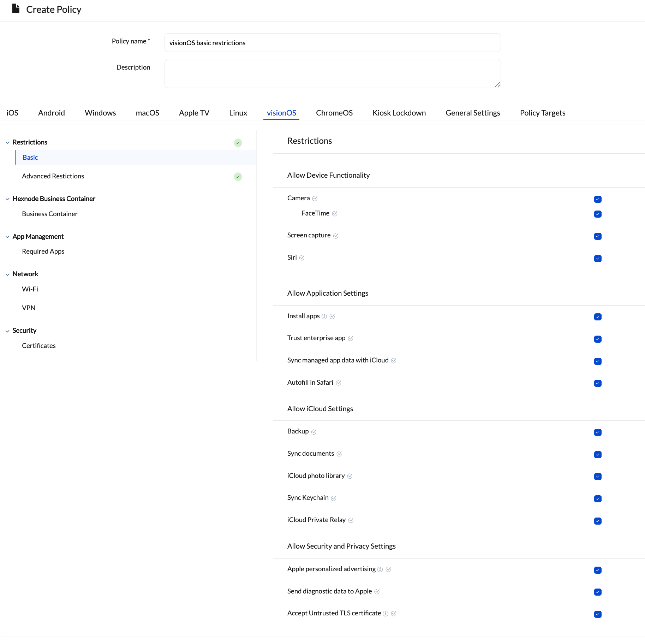This screenshot has width=645, height=644.
Task: Select the Basic restrictions item
Action: [136, 157]
